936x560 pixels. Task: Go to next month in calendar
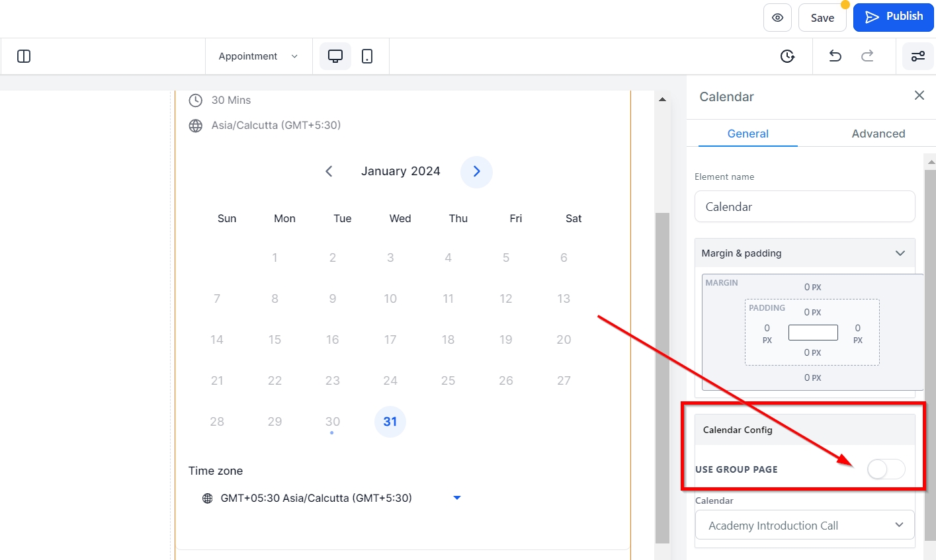click(476, 172)
